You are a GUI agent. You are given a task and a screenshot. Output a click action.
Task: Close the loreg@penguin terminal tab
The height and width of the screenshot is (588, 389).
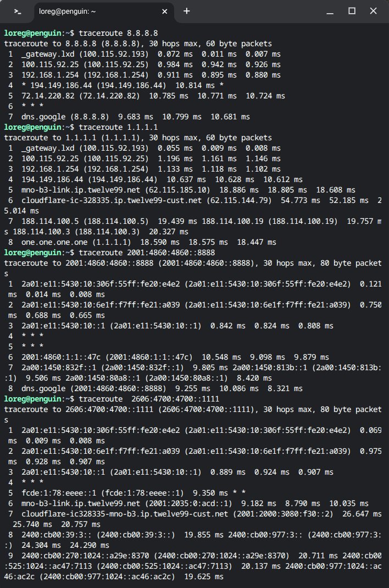point(164,11)
